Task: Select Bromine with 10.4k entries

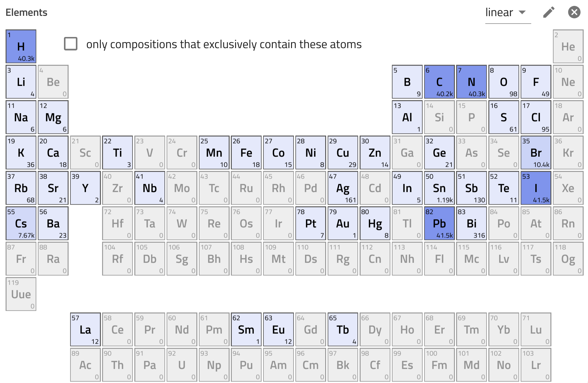Action: coord(536,153)
